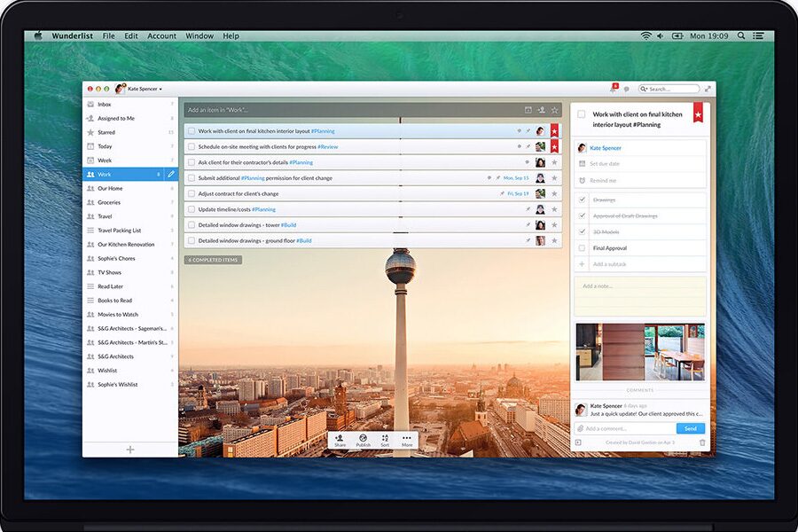This screenshot has height=532, width=798.
Task: Open the 'Sophie's Wishlist' list
Action: point(129,384)
